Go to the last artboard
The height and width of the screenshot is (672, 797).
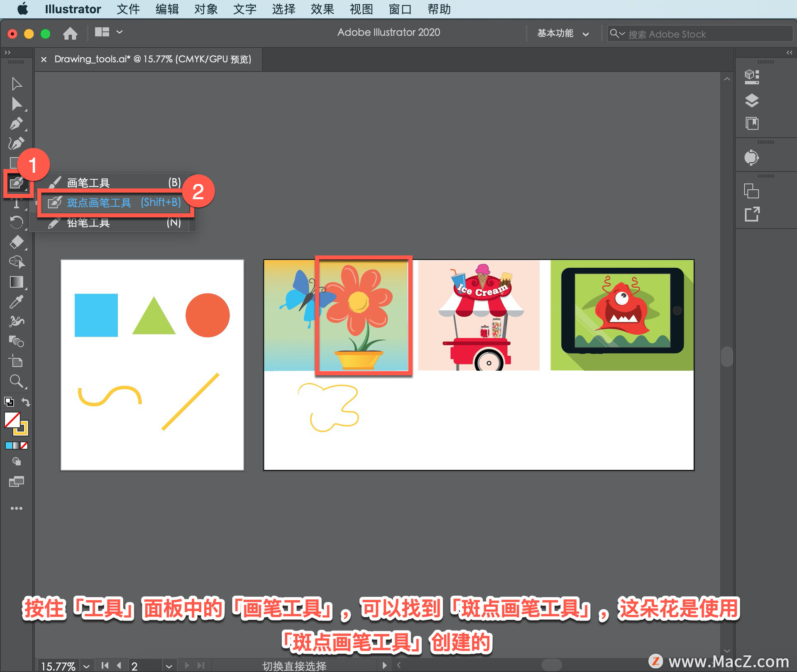point(201,665)
